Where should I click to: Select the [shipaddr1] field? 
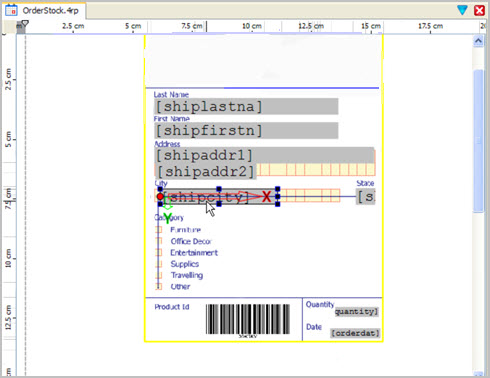pos(264,155)
